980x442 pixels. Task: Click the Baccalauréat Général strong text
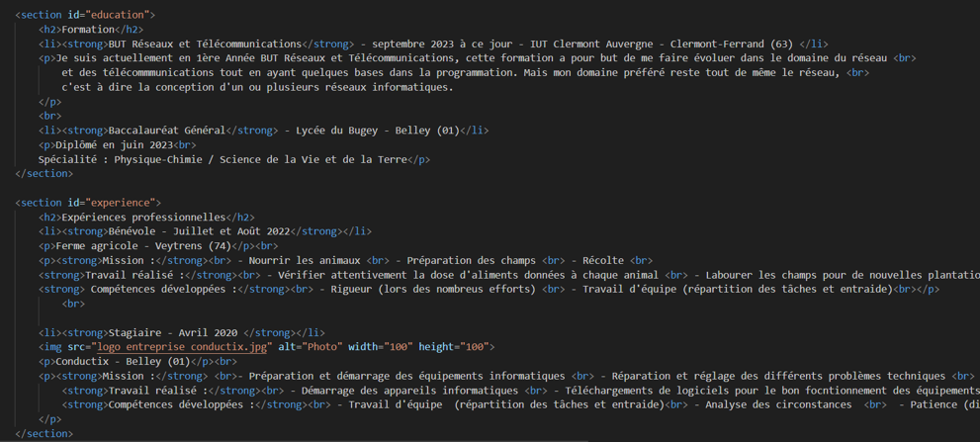166,131
